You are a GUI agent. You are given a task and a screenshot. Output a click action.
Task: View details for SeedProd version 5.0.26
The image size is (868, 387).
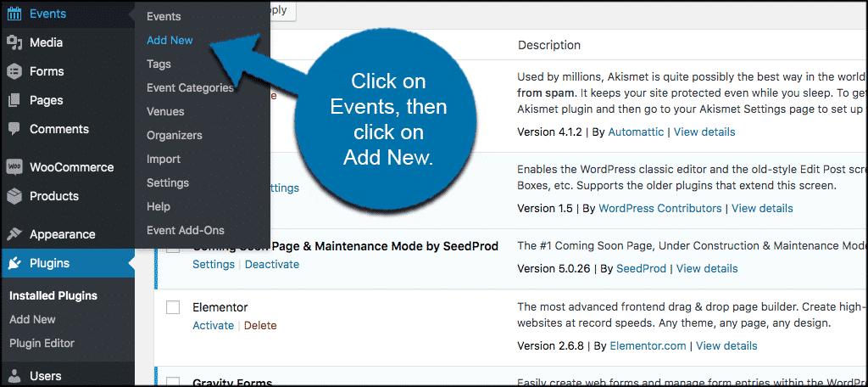click(x=707, y=269)
